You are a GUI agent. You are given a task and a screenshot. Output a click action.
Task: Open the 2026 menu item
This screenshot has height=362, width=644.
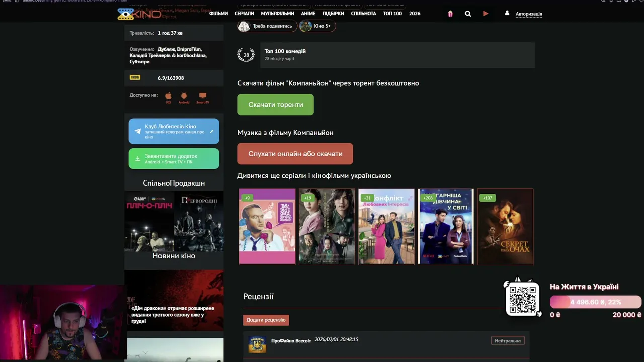[x=415, y=14]
